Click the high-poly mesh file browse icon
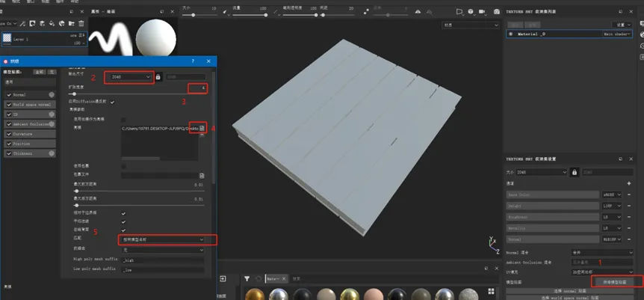Viewport: 644px width, 300px height. pyautogui.click(x=201, y=129)
